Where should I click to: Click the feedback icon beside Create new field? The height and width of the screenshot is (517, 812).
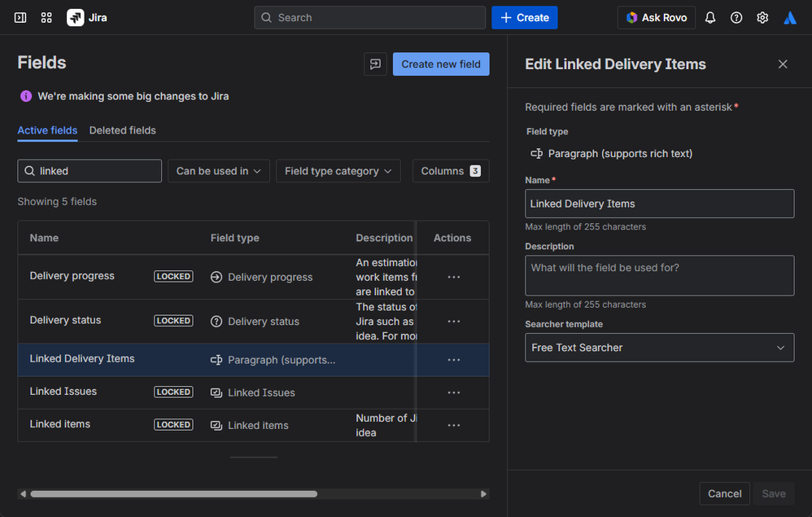point(375,64)
